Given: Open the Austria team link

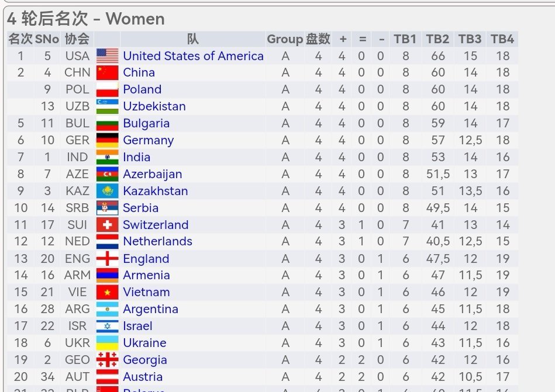Looking at the screenshot, I should pyautogui.click(x=143, y=377).
